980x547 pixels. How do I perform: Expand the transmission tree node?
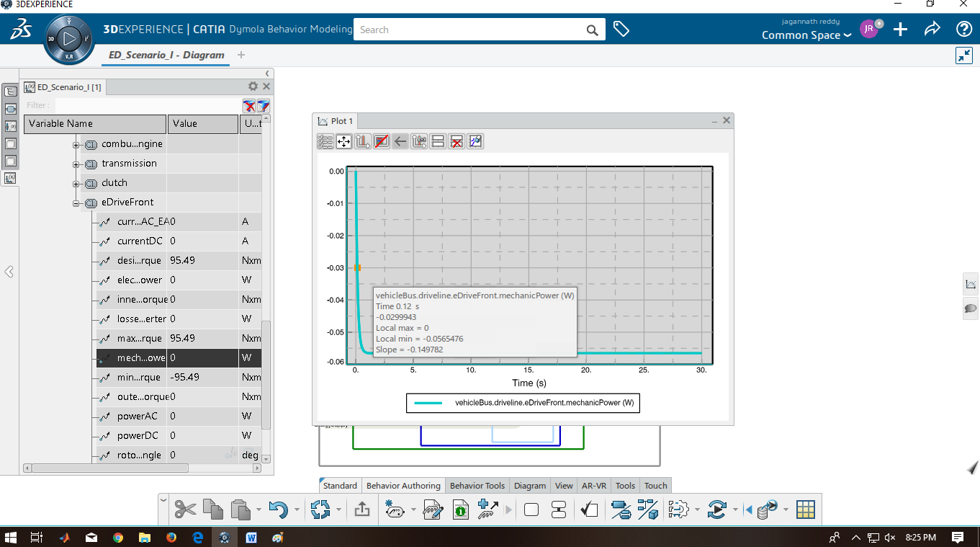pos(76,164)
